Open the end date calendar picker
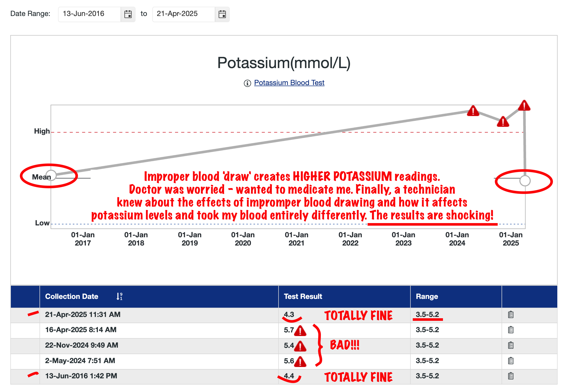Screen dimensions: 571x392 (222, 14)
